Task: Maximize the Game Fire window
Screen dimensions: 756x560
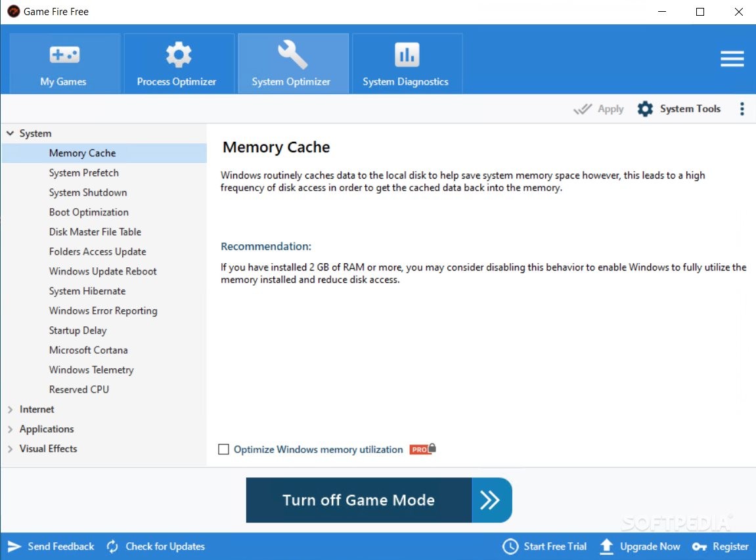Action: coord(700,12)
